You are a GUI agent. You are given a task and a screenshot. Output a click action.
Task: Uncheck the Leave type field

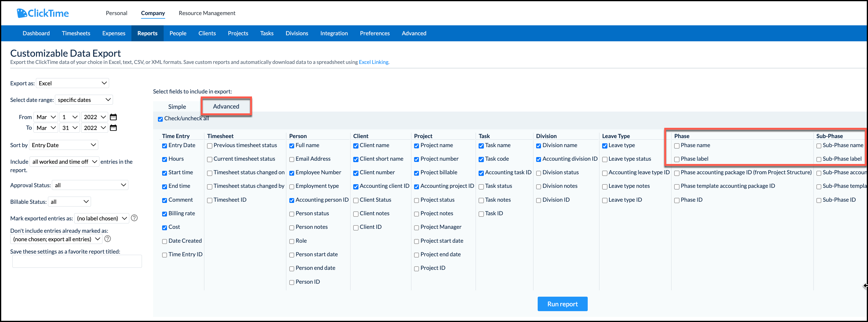coord(605,146)
